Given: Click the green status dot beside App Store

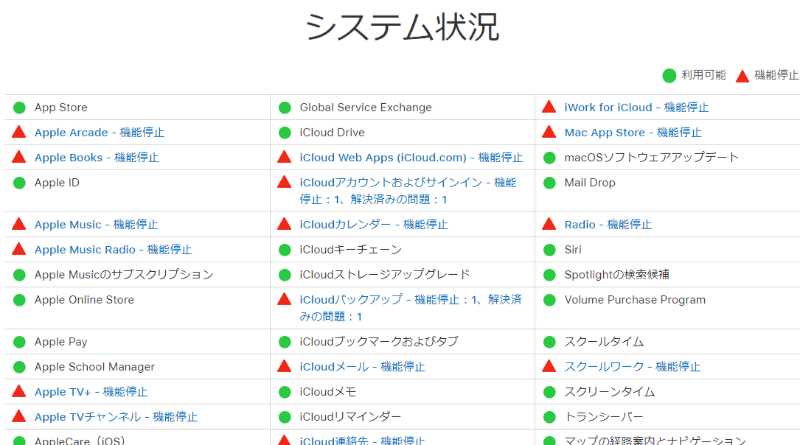Looking at the screenshot, I should (19, 108).
